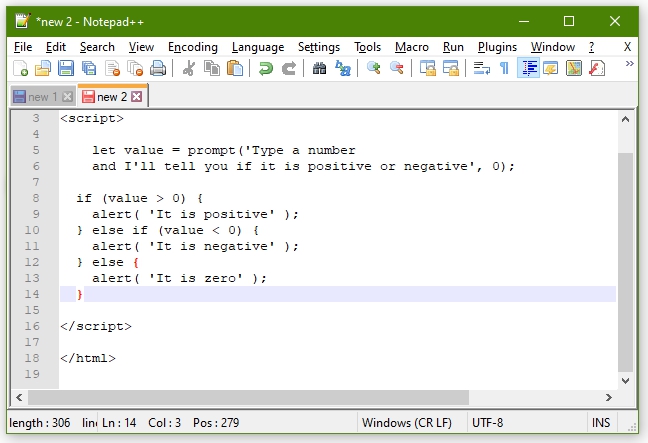Click the Redo toolbar icon

coord(289,69)
